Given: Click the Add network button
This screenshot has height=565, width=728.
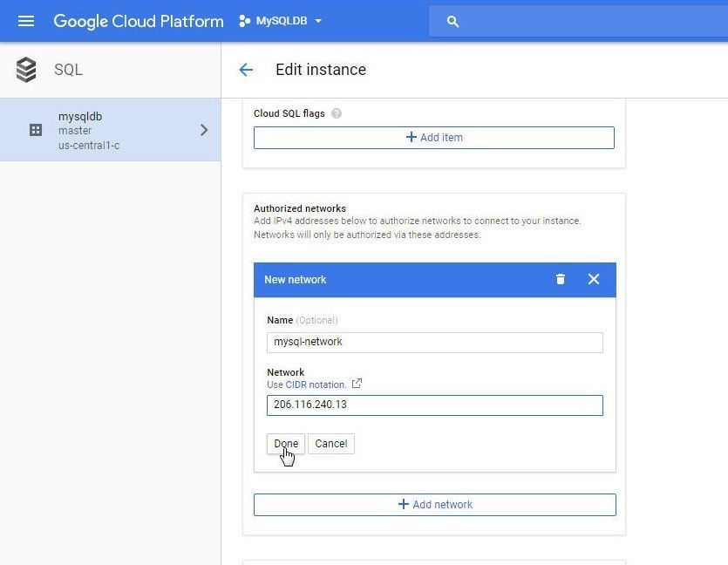Looking at the screenshot, I should (434, 505).
